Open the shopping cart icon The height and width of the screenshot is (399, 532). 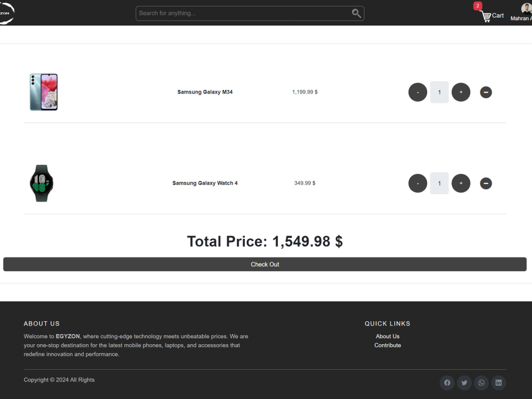coord(486,16)
